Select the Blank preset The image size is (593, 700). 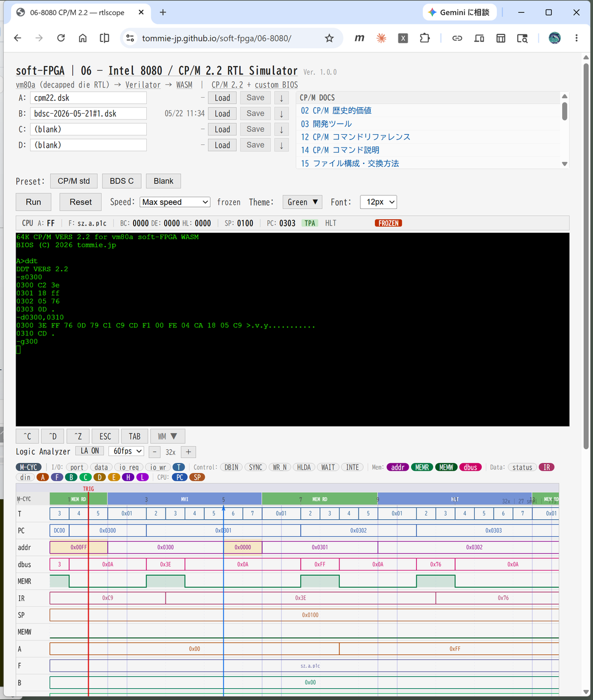[163, 181]
